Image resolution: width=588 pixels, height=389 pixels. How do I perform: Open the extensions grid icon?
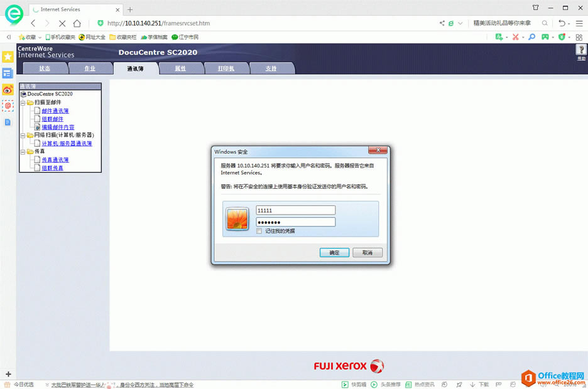click(x=579, y=37)
